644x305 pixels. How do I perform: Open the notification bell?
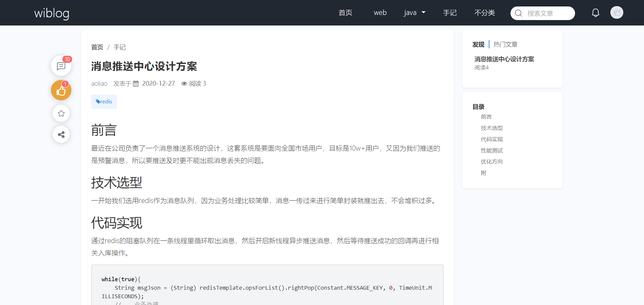coord(595,13)
